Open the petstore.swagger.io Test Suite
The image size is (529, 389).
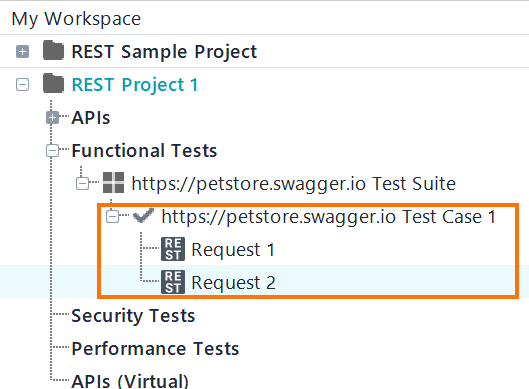[294, 184]
